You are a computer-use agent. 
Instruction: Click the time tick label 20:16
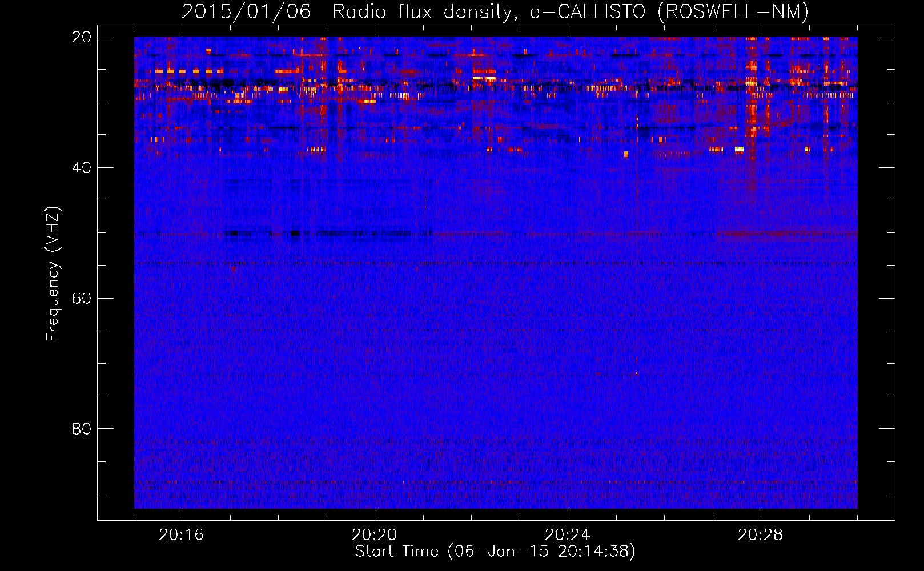pos(182,535)
